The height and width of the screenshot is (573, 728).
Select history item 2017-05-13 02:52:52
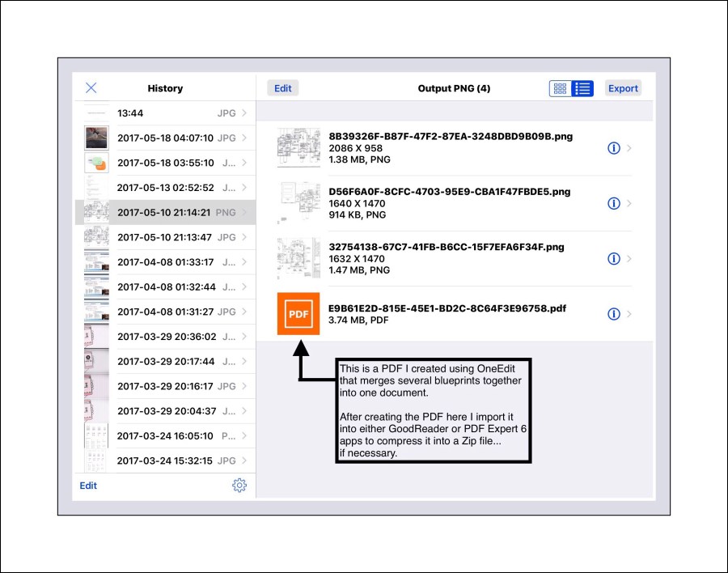[x=165, y=188]
